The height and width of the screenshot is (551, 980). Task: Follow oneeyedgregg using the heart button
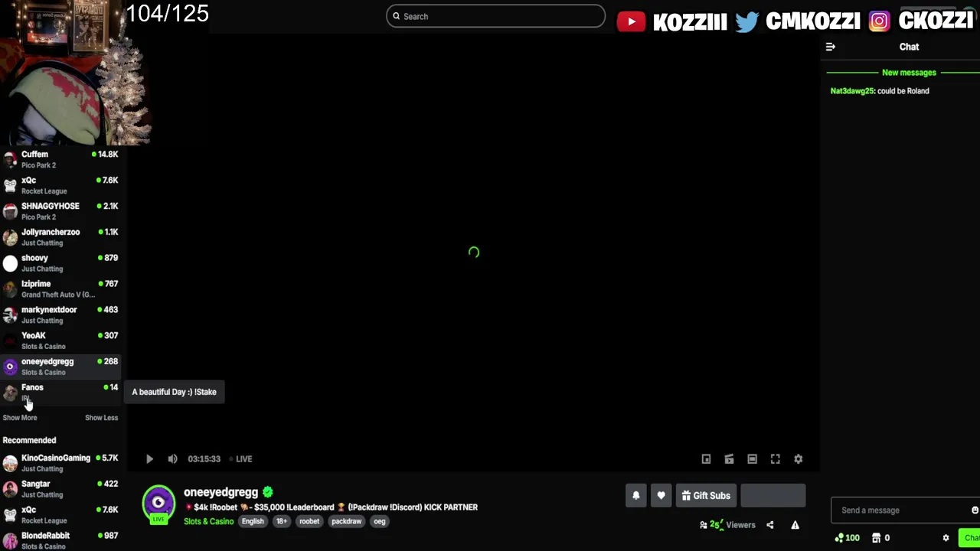661,496
